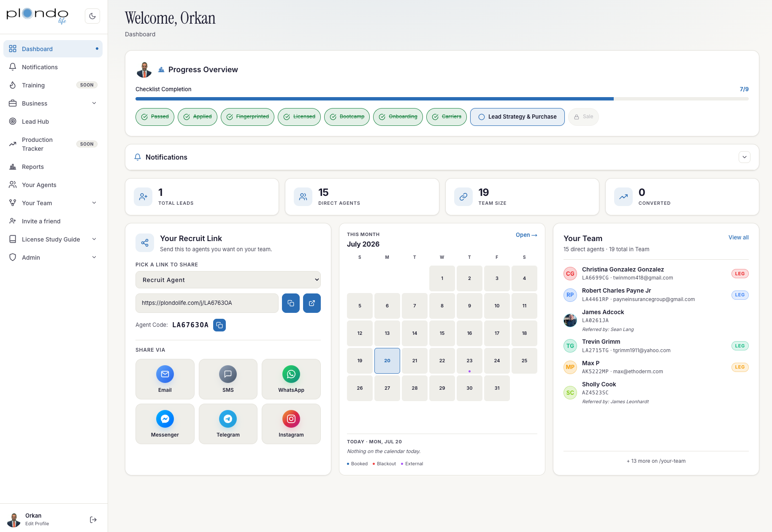Click the Licensed checklist step
772x532 pixels.
coord(299,117)
